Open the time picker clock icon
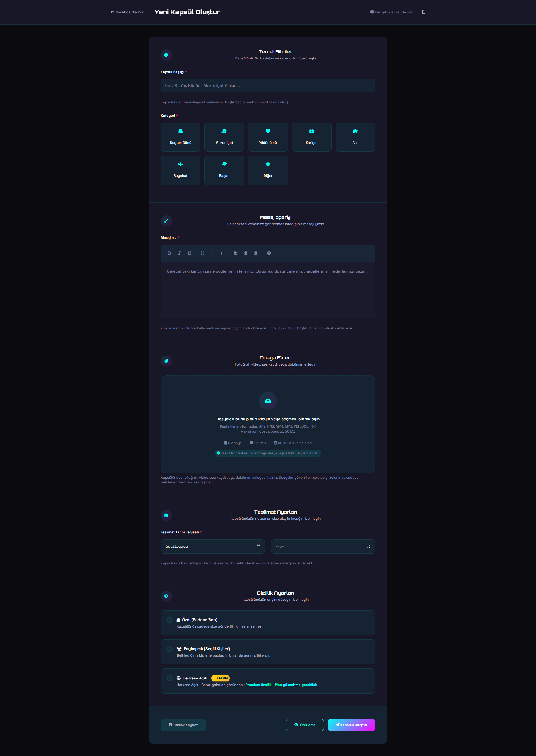The height and width of the screenshot is (756, 536). pos(368,546)
